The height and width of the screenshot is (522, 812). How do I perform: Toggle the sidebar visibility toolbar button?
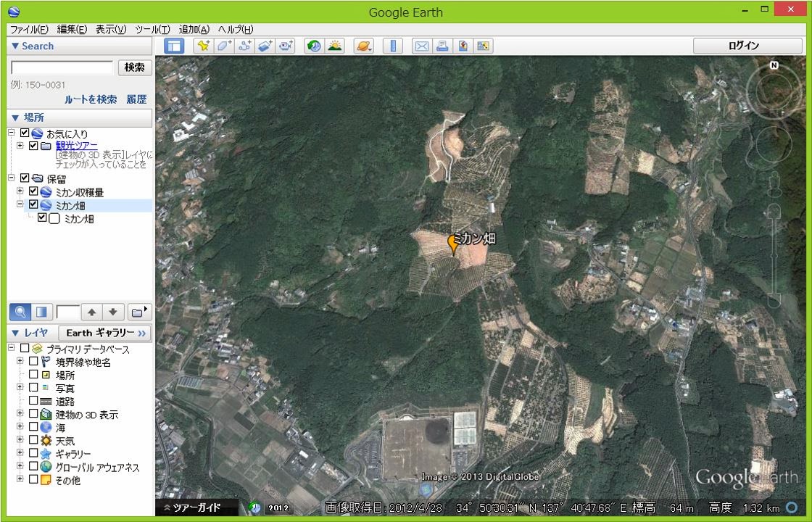point(174,46)
